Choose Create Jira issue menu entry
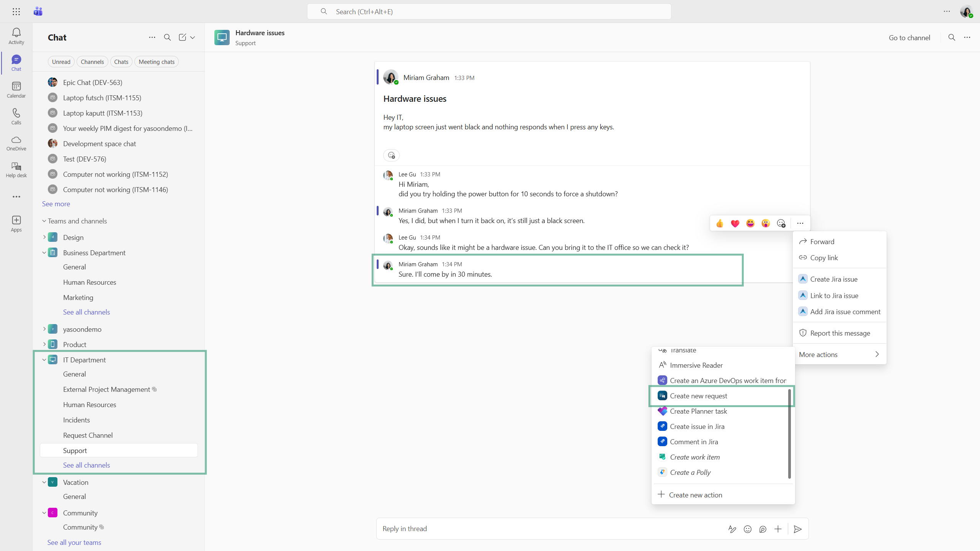 click(x=833, y=279)
